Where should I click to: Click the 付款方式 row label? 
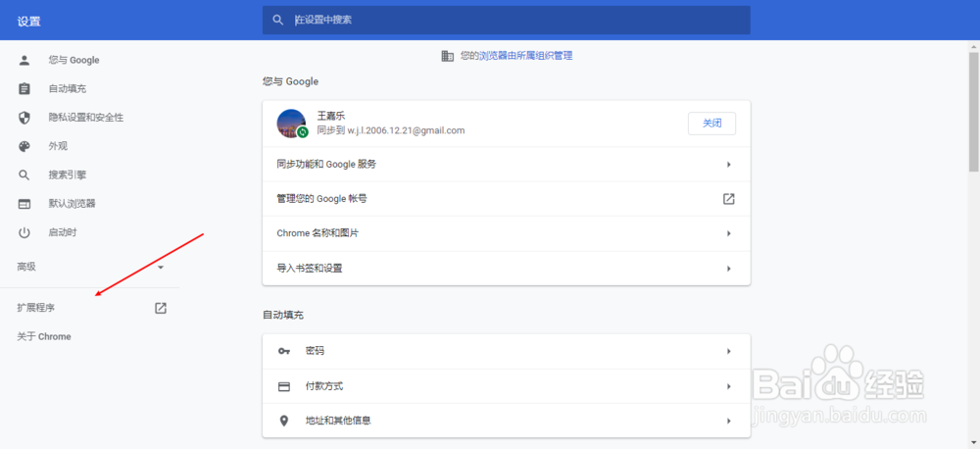pyautogui.click(x=324, y=386)
